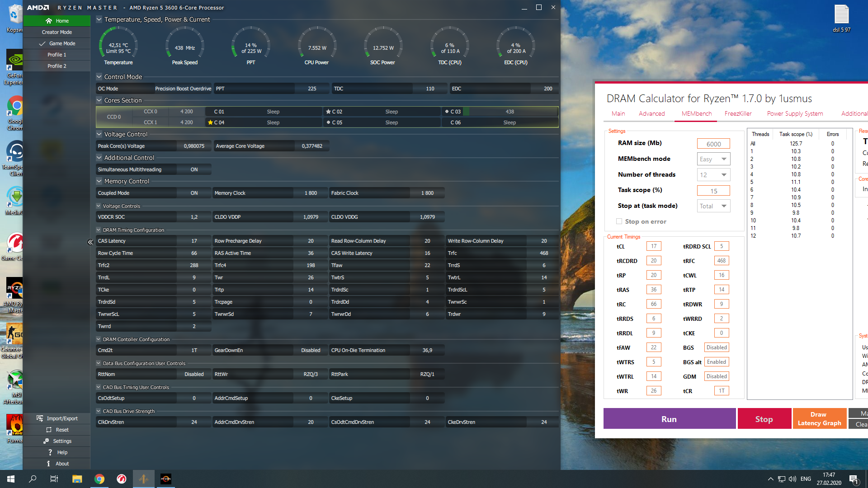Click the RAM size input field
Viewport: 868px width, 488px height.
(x=713, y=144)
